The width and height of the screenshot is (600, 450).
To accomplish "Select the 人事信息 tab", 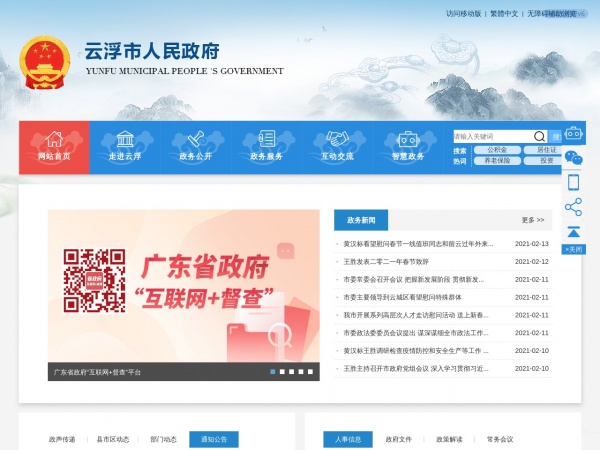I will [x=348, y=439].
